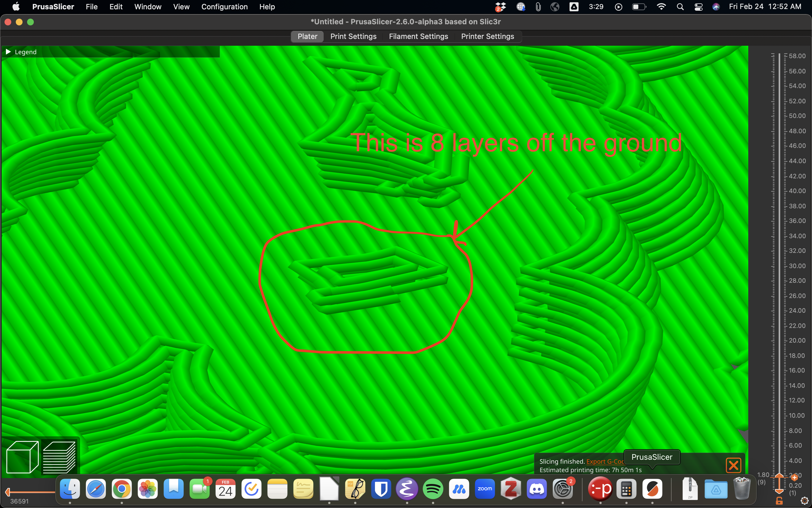The height and width of the screenshot is (508, 812).
Task: Open the View menu
Action: coord(181,7)
